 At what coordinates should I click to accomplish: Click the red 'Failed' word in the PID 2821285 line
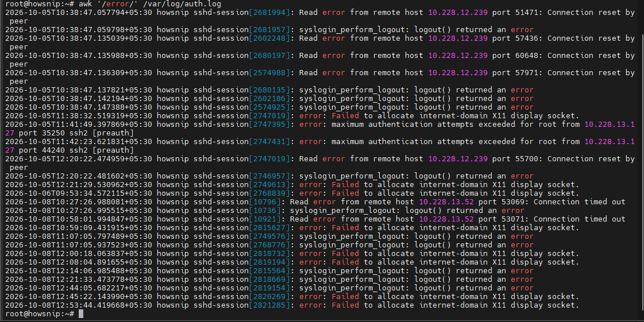point(345,305)
